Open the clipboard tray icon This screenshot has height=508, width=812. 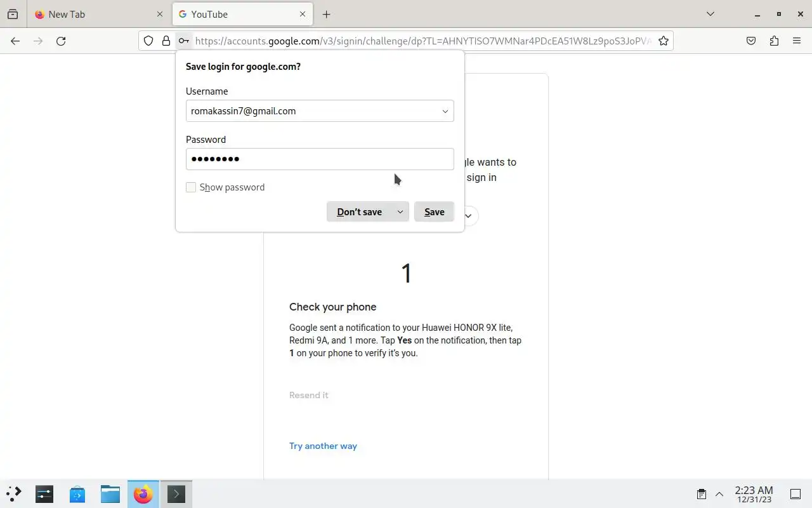click(702, 494)
